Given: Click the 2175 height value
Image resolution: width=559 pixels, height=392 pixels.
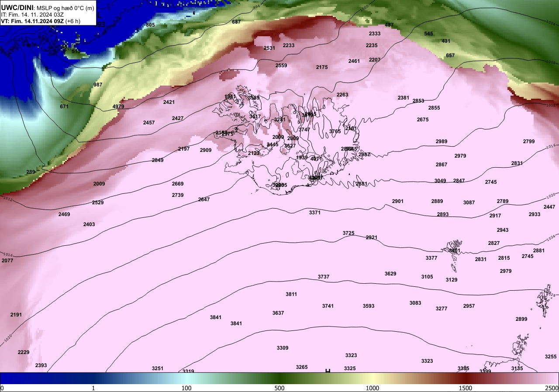Looking at the screenshot, I should pos(322,67).
